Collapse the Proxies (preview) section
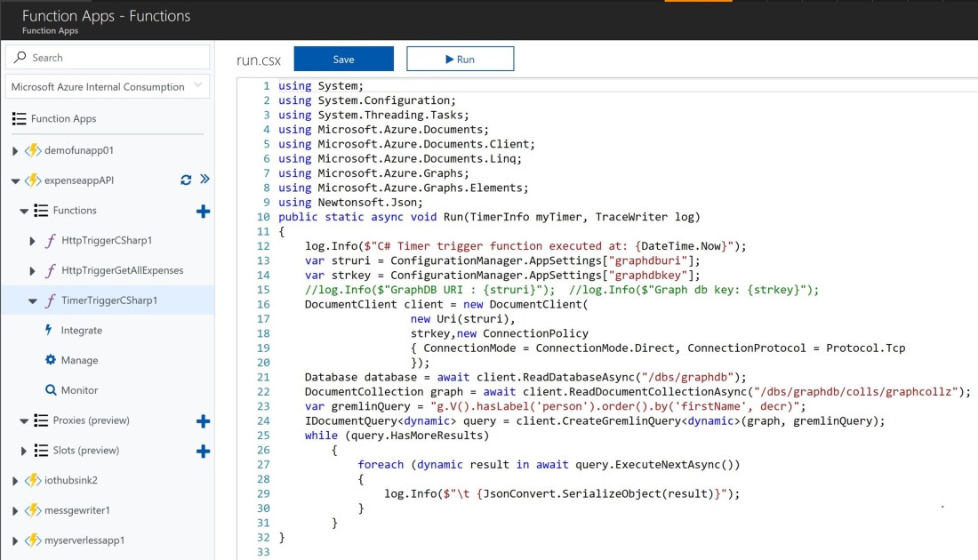This screenshot has height=560, width=978. click(24, 420)
